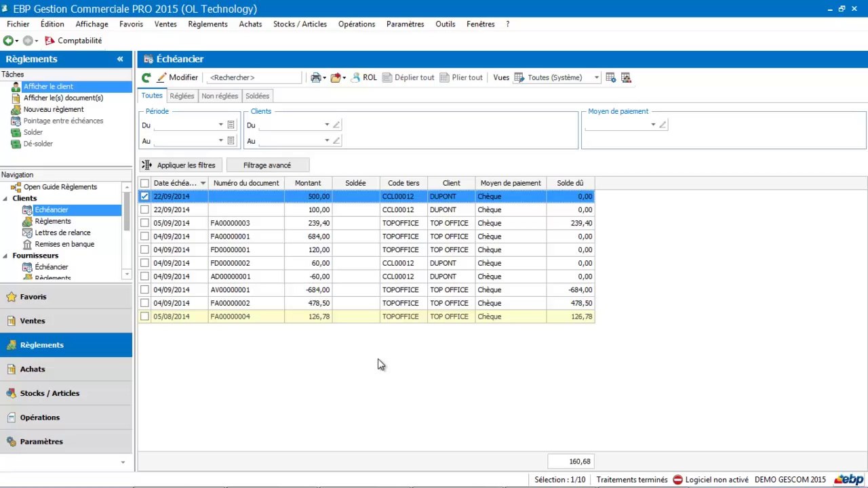The image size is (868, 488).
Task: Click the ROL user icon
Action: (355, 77)
